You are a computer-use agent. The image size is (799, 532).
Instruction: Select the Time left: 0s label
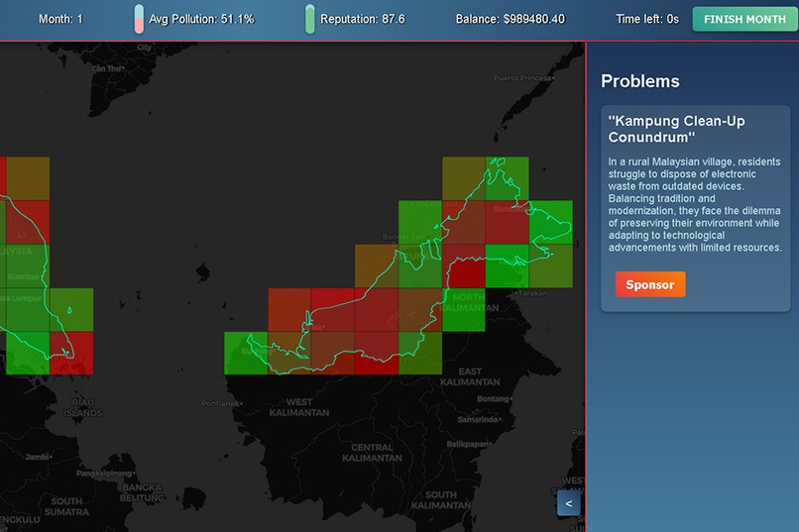[x=647, y=20]
